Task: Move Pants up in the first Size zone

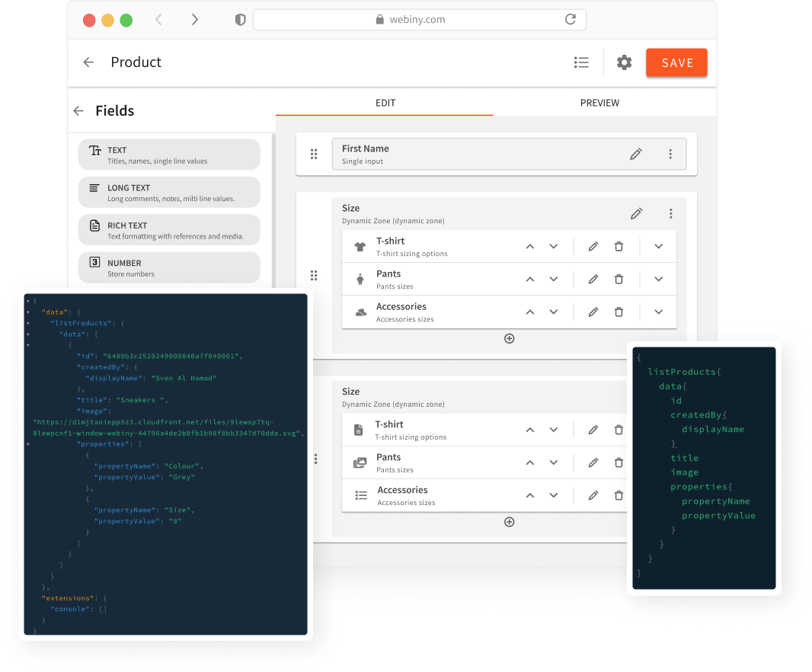Action: (x=530, y=280)
